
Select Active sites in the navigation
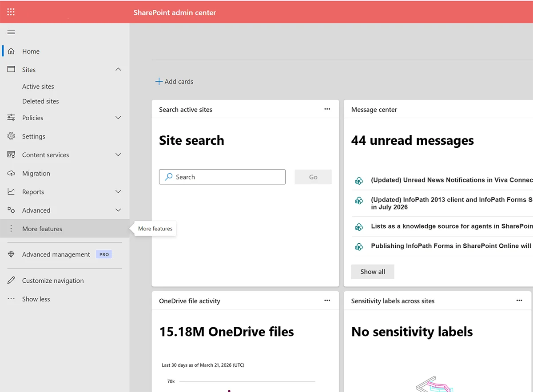tap(38, 86)
